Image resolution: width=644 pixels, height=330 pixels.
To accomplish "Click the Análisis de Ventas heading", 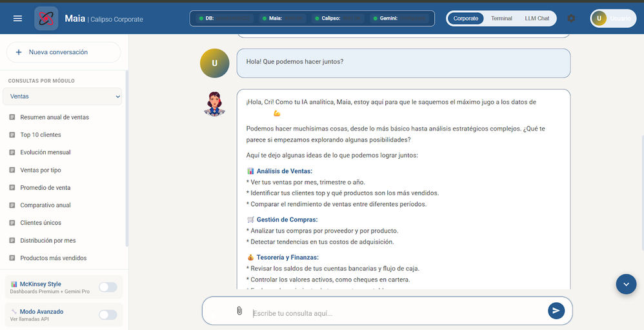I will [x=285, y=171].
